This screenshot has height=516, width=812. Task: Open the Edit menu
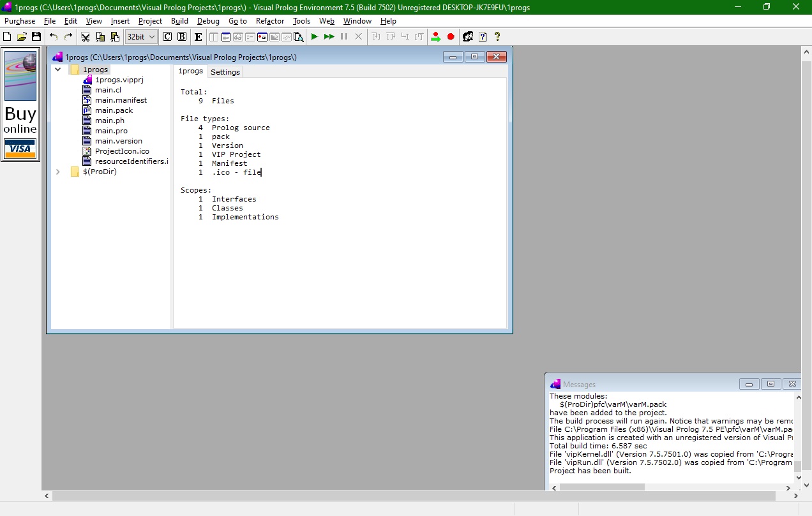point(71,21)
